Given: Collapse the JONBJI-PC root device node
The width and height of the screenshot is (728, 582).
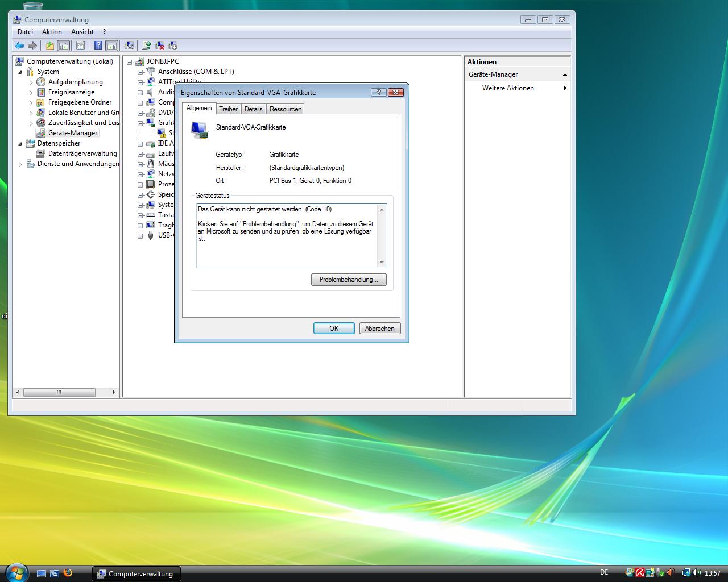Looking at the screenshot, I should click(x=129, y=62).
